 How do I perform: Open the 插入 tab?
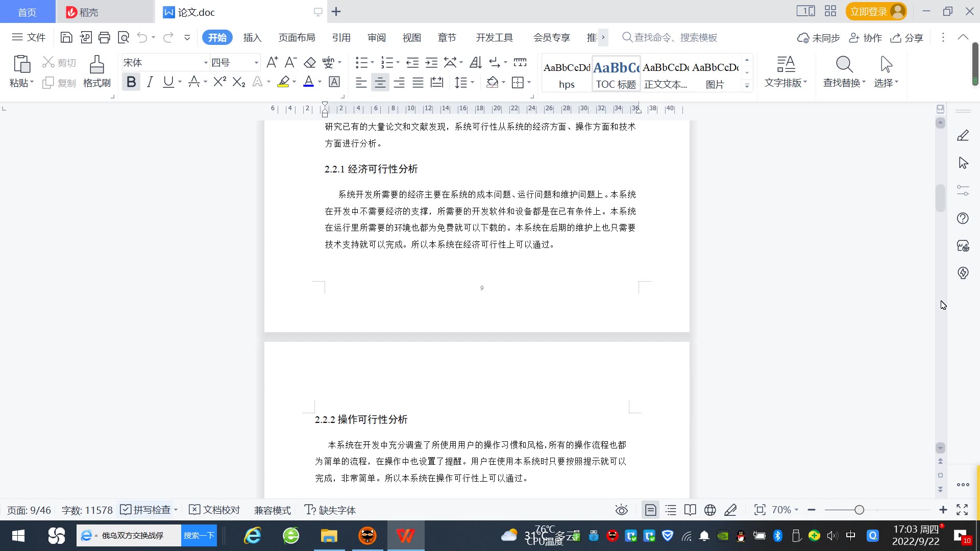pos(252,37)
